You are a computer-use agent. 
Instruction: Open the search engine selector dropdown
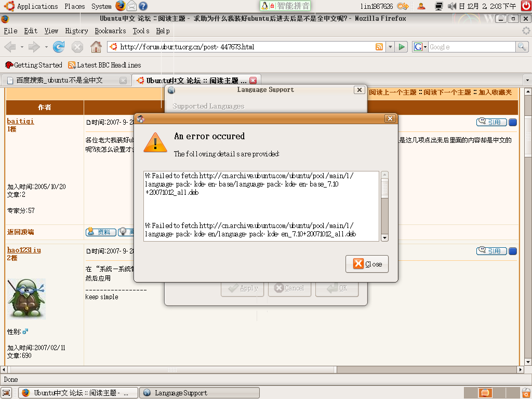pos(420,47)
